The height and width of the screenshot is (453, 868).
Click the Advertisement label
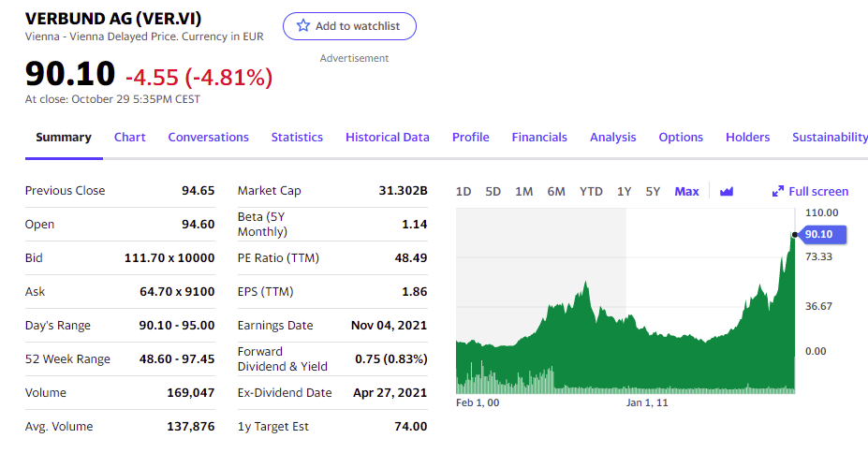point(354,58)
